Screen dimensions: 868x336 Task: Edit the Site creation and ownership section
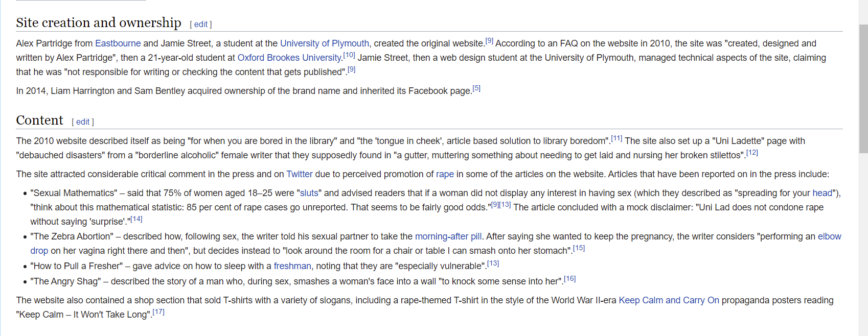pyautogui.click(x=201, y=24)
